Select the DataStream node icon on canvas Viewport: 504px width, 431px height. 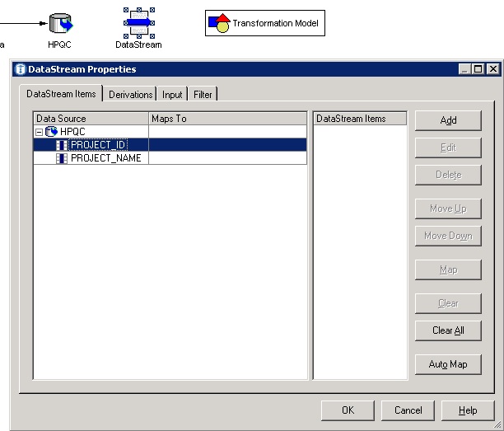tap(138, 23)
